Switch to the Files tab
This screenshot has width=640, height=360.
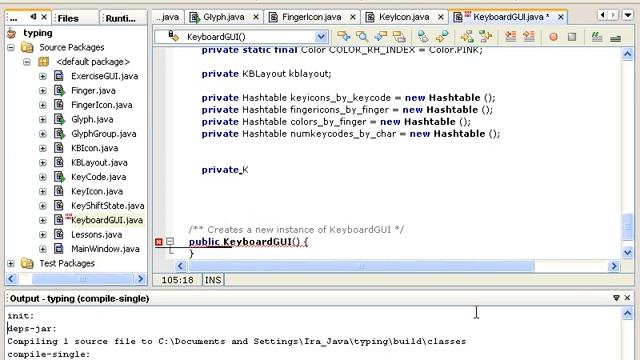click(68, 18)
